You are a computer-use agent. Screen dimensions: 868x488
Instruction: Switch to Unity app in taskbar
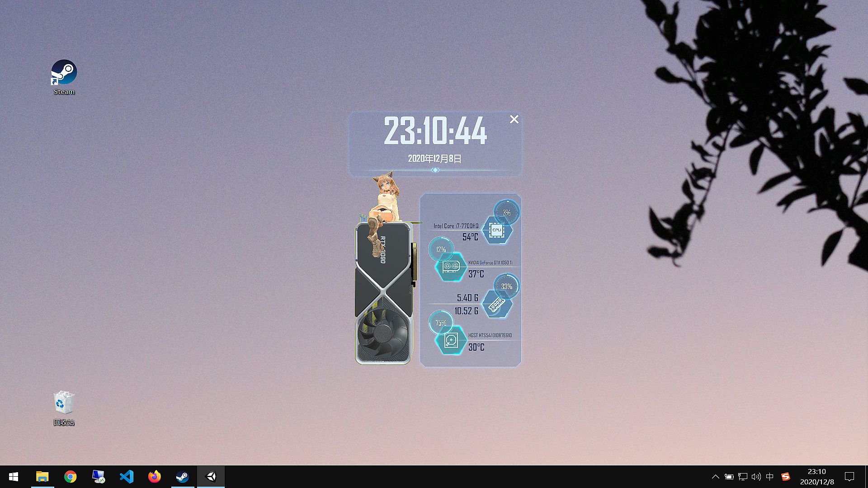[211, 477]
